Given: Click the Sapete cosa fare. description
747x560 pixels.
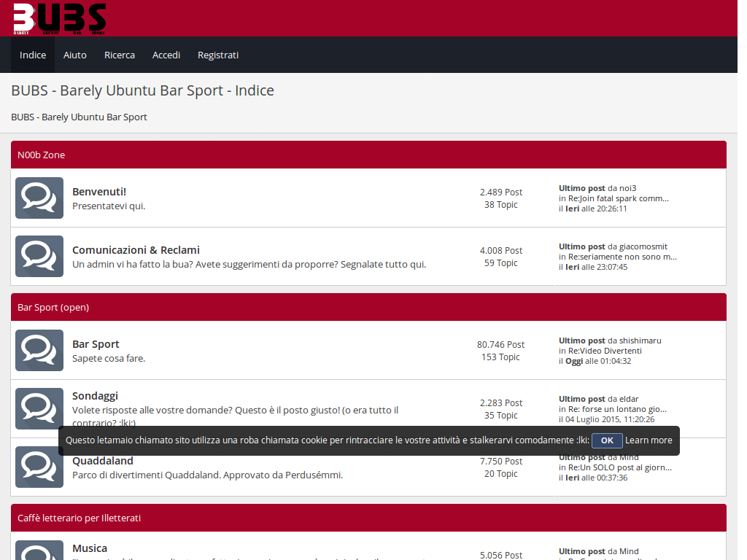Looking at the screenshot, I should coord(109,359).
